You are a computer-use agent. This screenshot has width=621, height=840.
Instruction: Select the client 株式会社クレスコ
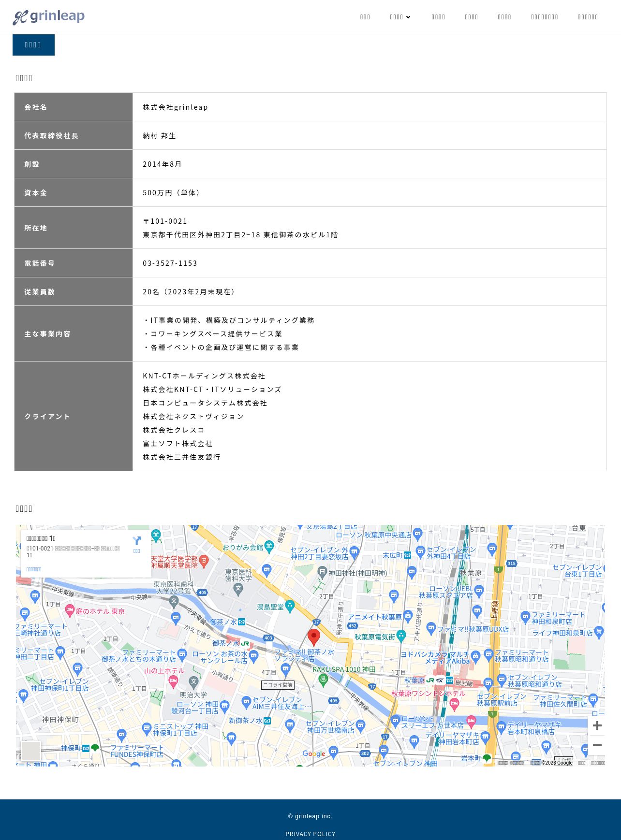[x=174, y=430]
